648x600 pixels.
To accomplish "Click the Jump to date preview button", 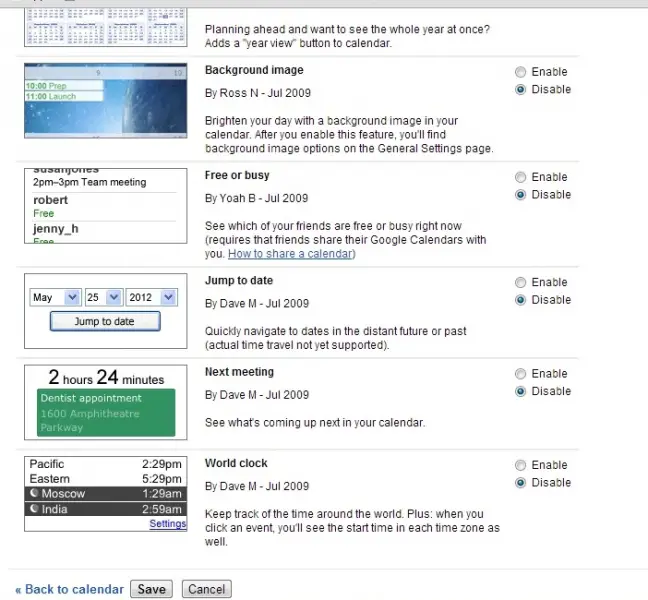I will tap(105, 321).
